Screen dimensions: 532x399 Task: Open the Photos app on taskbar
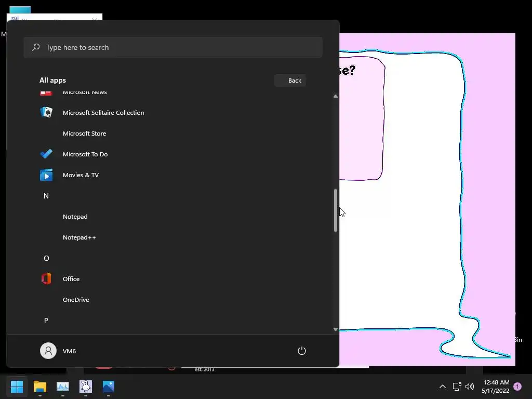[109, 387]
